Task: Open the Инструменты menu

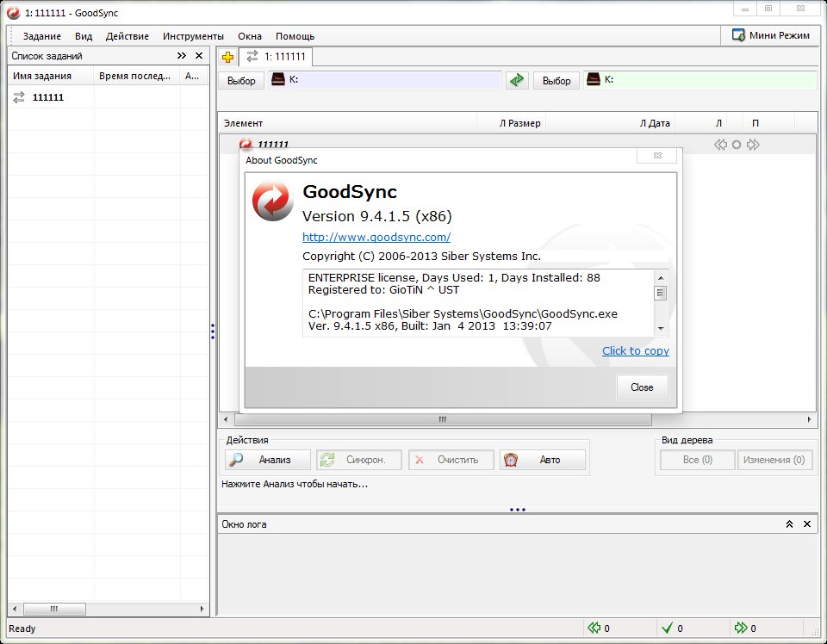Action: pos(193,36)
